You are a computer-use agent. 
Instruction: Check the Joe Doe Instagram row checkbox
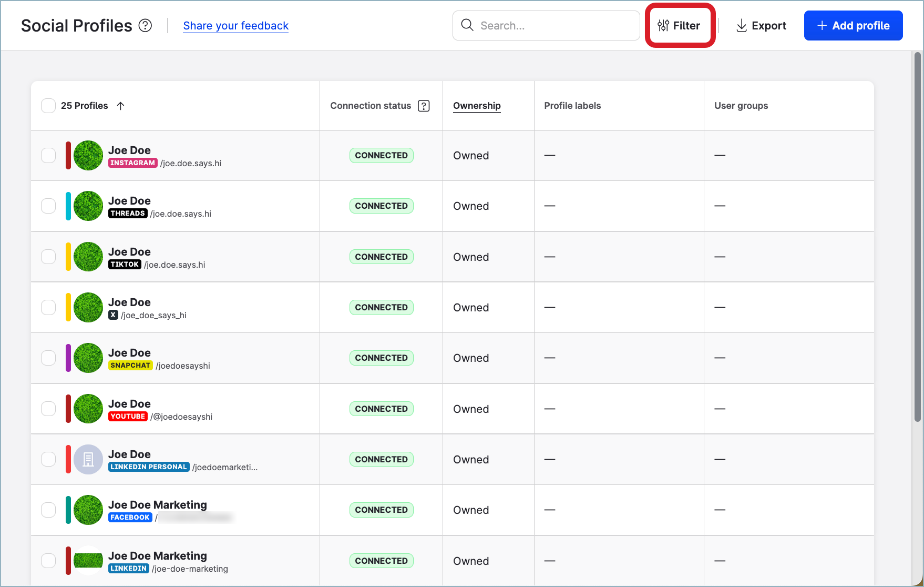48,155
